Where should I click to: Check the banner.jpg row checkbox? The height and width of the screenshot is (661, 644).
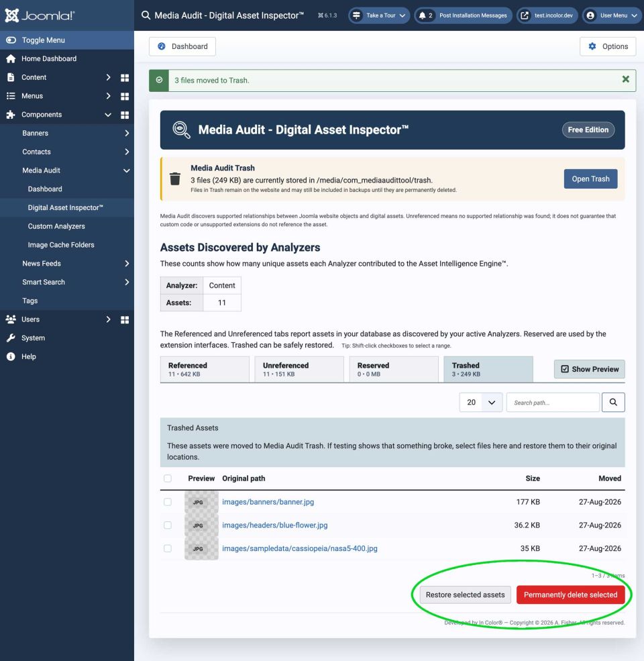tap(168, 502)
